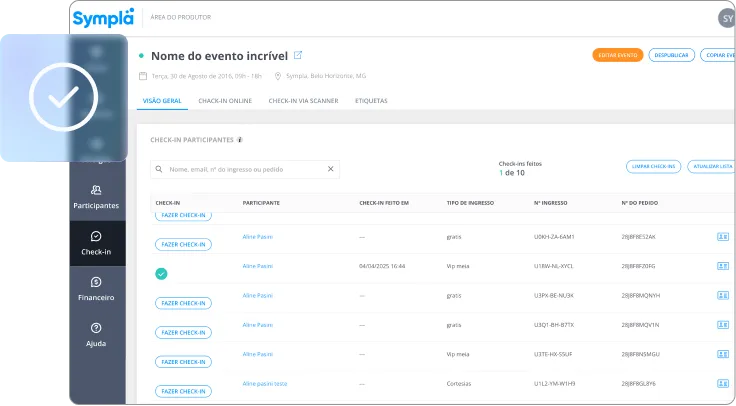Clear the search field with X icon
The image size is (736, 406).
coord(331,169)
